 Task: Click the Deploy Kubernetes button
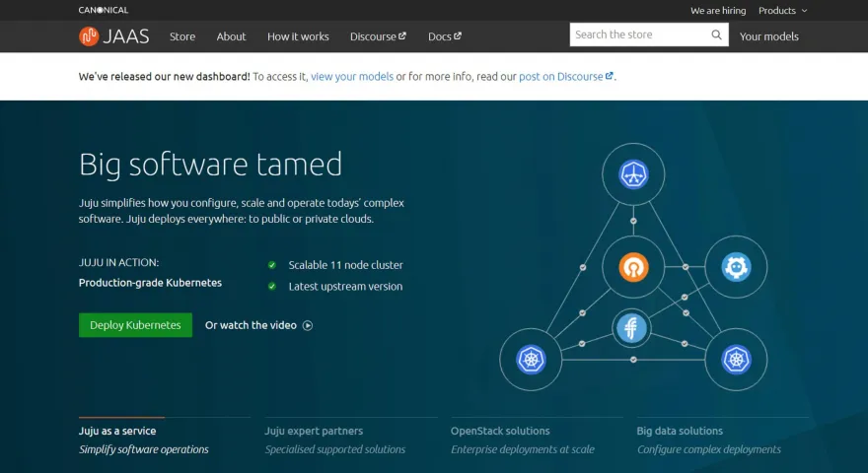point(136,325)
